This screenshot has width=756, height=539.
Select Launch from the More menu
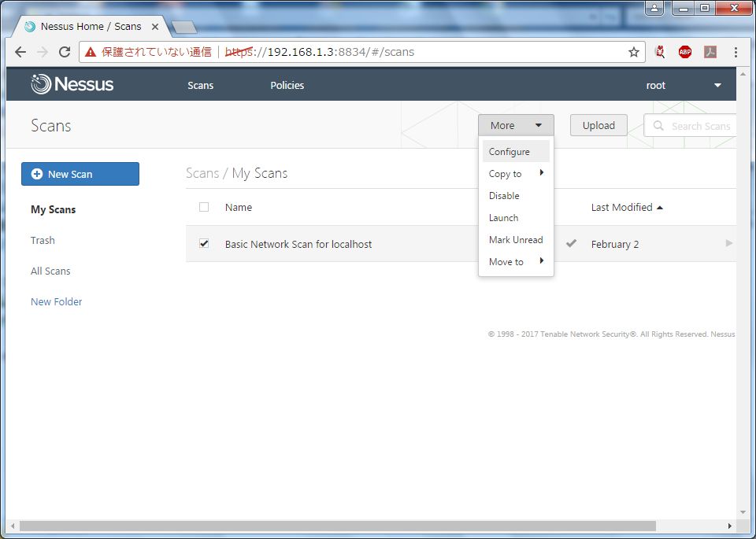tap(516, 218)
